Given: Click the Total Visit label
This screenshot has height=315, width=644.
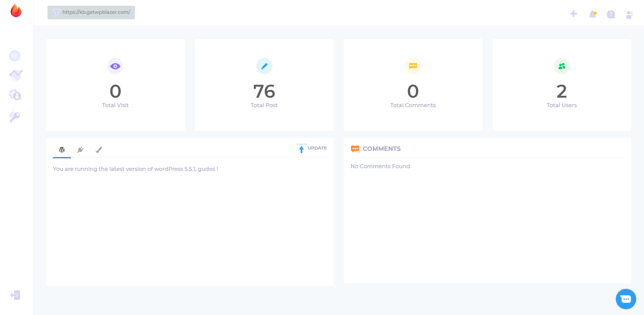Looking at the screenshot, I should [115, 105].
